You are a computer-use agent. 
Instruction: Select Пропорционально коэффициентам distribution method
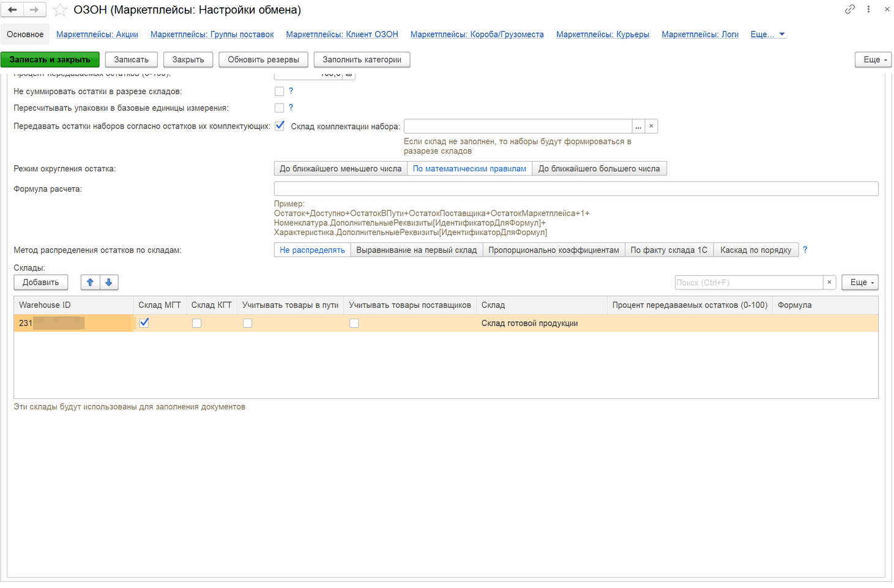pyautogui.click(x=554, y=250)
